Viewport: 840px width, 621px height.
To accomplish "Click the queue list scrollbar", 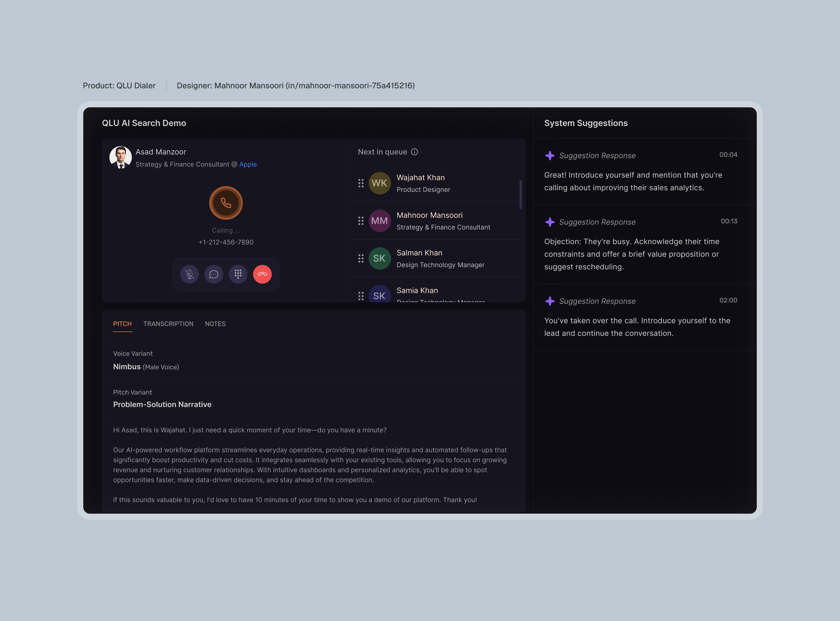I will pos(521,194).
